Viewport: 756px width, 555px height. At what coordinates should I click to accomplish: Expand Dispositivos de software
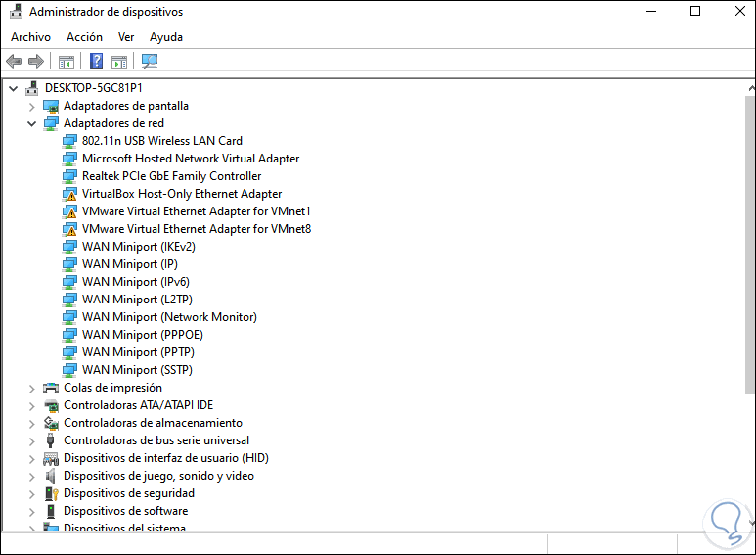click(x=32, y=512)
